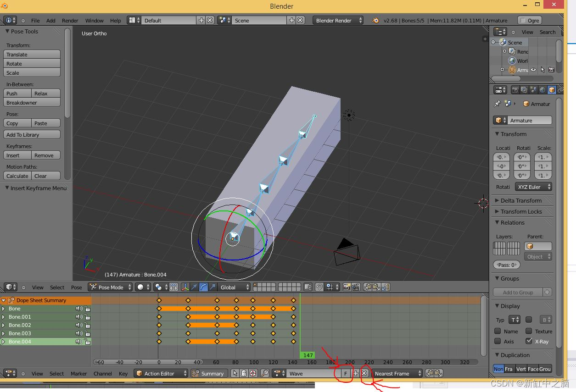
Task: Delete the Default screen layout
Action: pyautogui.click(x=210, y=20)
